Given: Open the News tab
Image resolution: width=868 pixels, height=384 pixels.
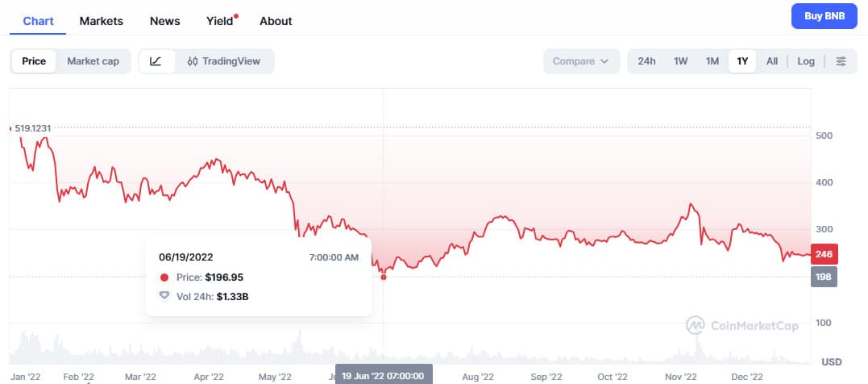Looking at the screenshot, I should click(165, 21).
